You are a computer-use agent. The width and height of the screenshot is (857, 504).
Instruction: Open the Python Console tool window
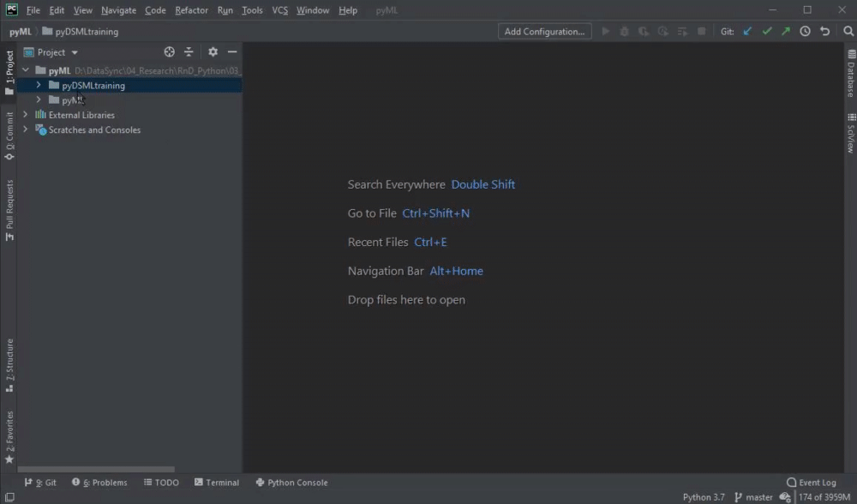pos(292,482)
